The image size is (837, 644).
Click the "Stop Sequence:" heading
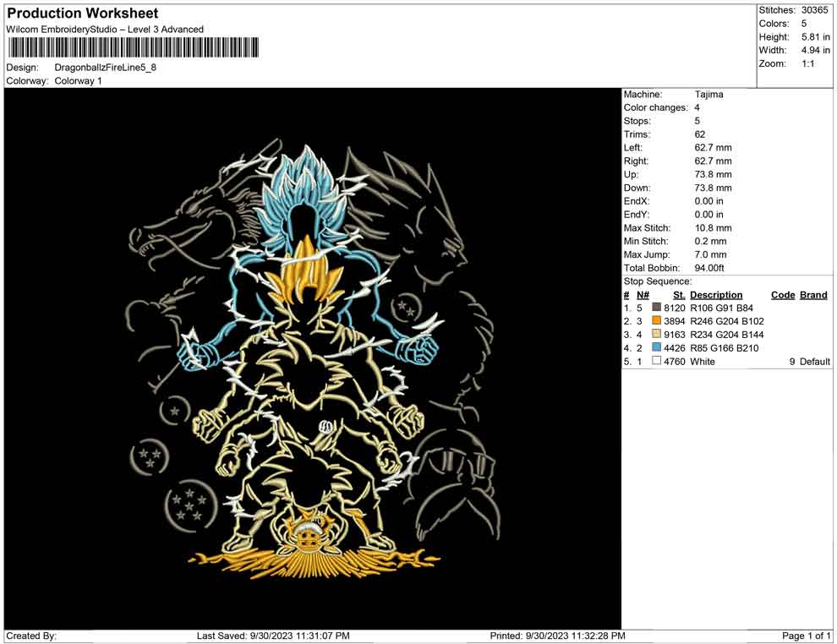pyautogui.click(x=658, y=281)
